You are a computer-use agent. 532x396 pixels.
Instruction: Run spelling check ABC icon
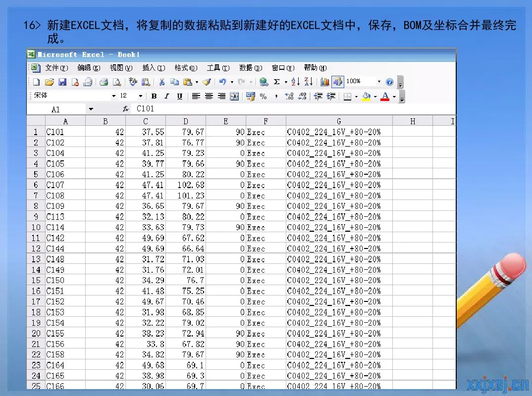click(133, 82)
